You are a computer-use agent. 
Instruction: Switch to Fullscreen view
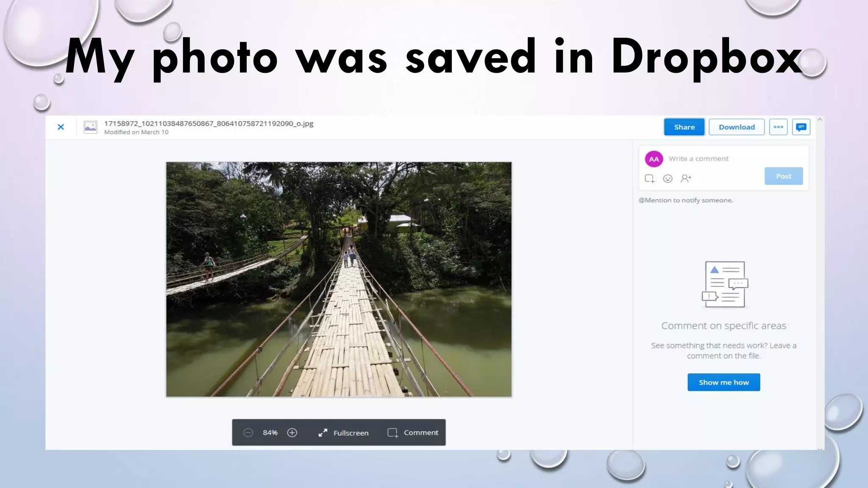[343, 433]
